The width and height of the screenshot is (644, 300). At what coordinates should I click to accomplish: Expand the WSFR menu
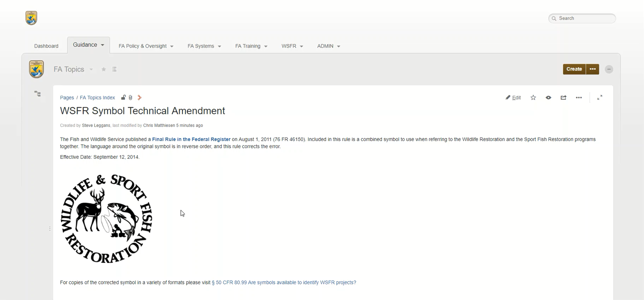pyautogui.click(x=292, y=46)
